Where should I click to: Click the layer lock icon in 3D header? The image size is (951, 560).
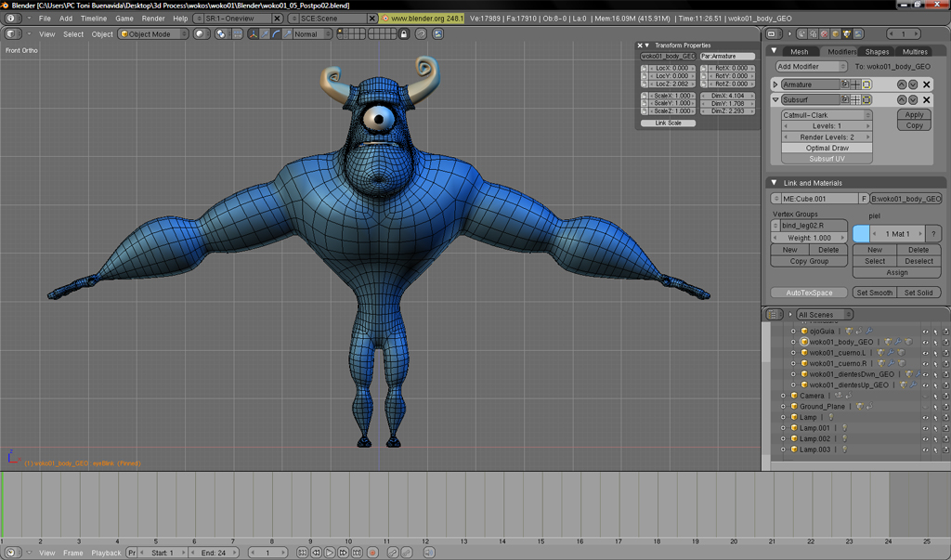403,34
